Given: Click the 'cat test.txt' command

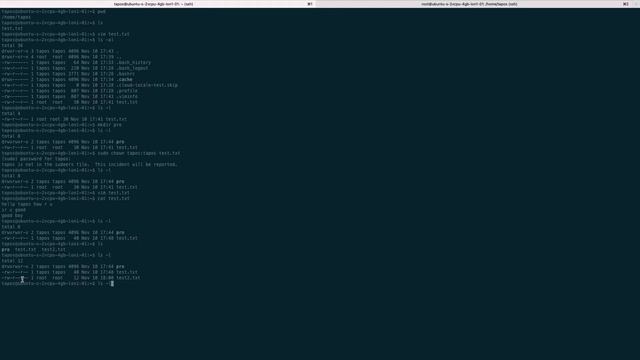Looking at the screenshot, I should tap(113, 198).
